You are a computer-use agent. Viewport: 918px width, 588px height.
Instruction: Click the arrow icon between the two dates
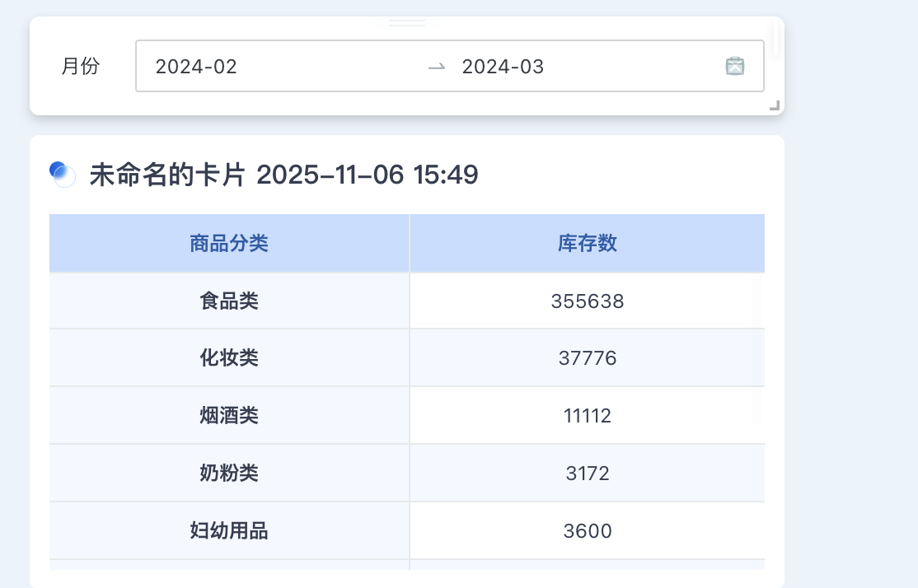[436, 66]
